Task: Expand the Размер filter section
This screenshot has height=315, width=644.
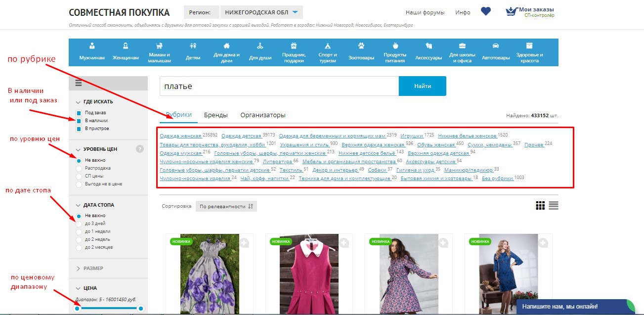Action: click(93, 268)
